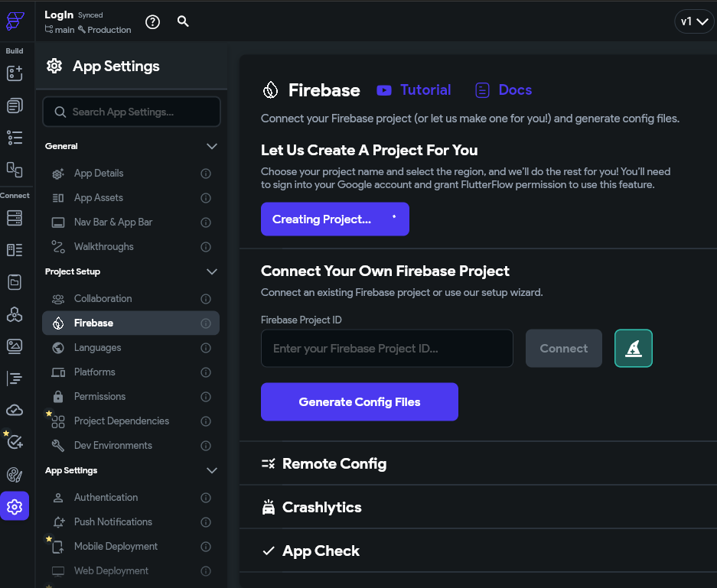Open Languages settings
717x588 pixels.
pyautogui.click(x=131, y=348)
